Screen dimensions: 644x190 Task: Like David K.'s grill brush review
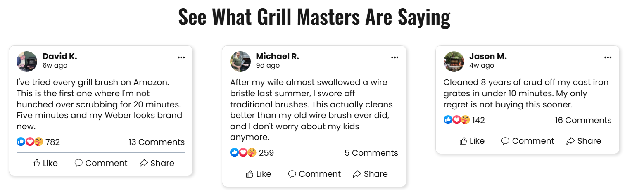pos(45,163)
